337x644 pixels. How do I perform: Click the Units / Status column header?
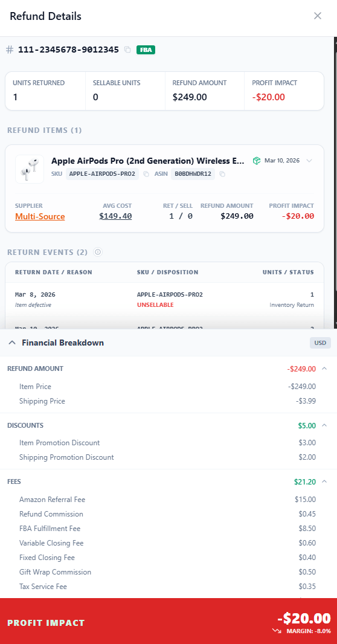pyautogui.click(x=288, y=272)
